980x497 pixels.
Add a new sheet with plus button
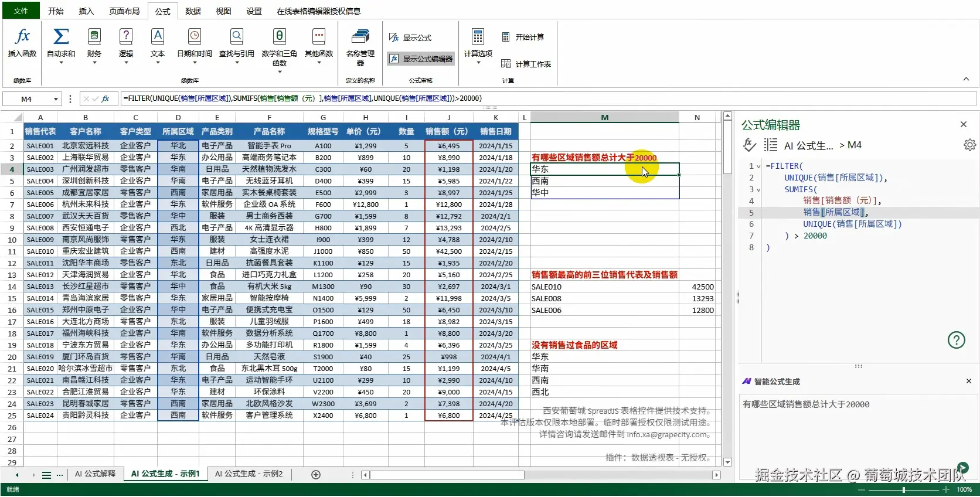point(316,475)
